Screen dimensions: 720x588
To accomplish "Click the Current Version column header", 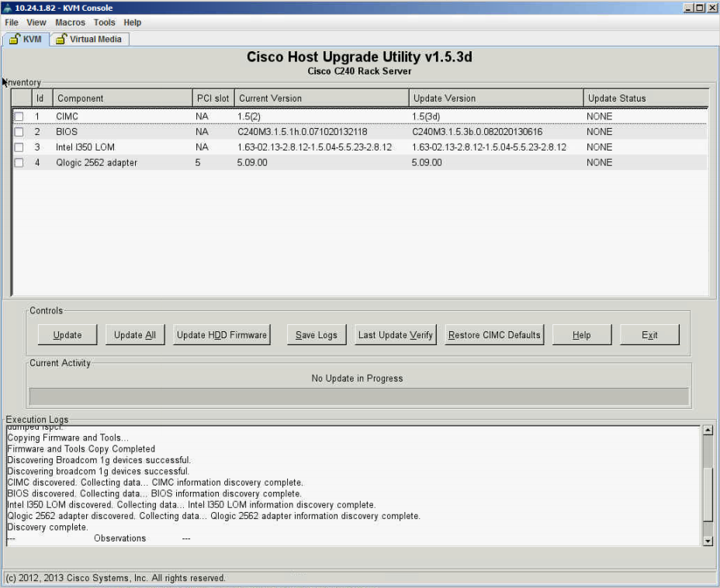I will click(x=322, y=99).
